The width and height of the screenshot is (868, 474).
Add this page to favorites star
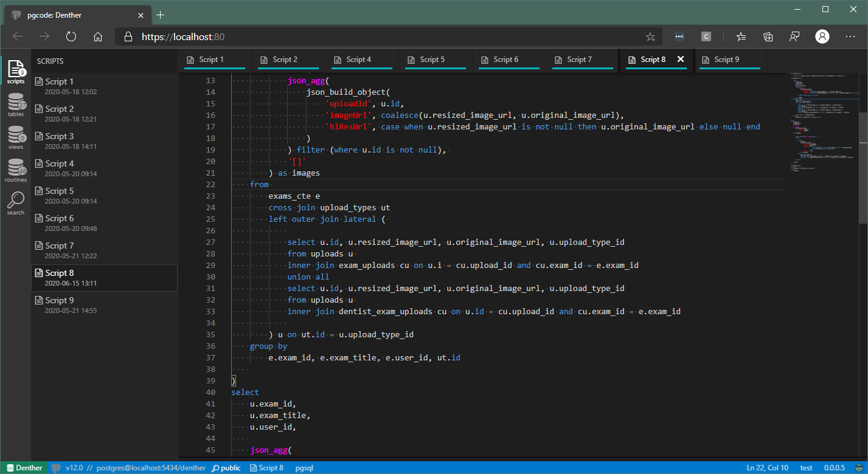tap(650, 36)
